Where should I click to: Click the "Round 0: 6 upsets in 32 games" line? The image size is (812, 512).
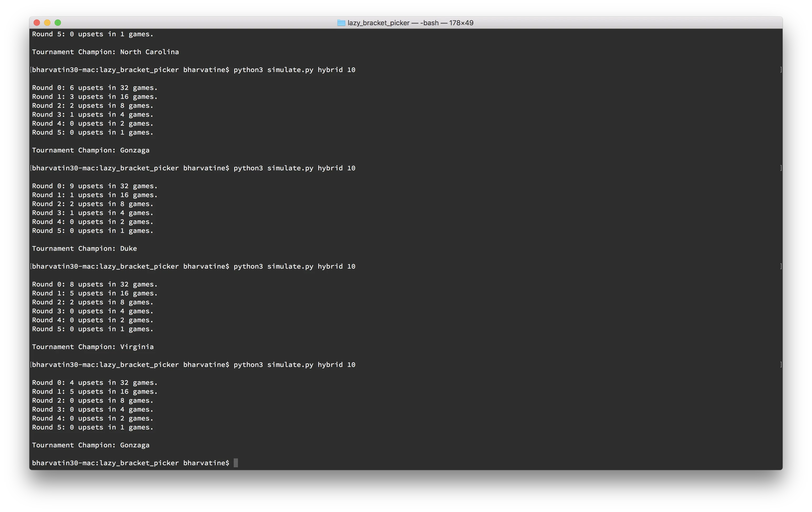(x=95, y=88)
